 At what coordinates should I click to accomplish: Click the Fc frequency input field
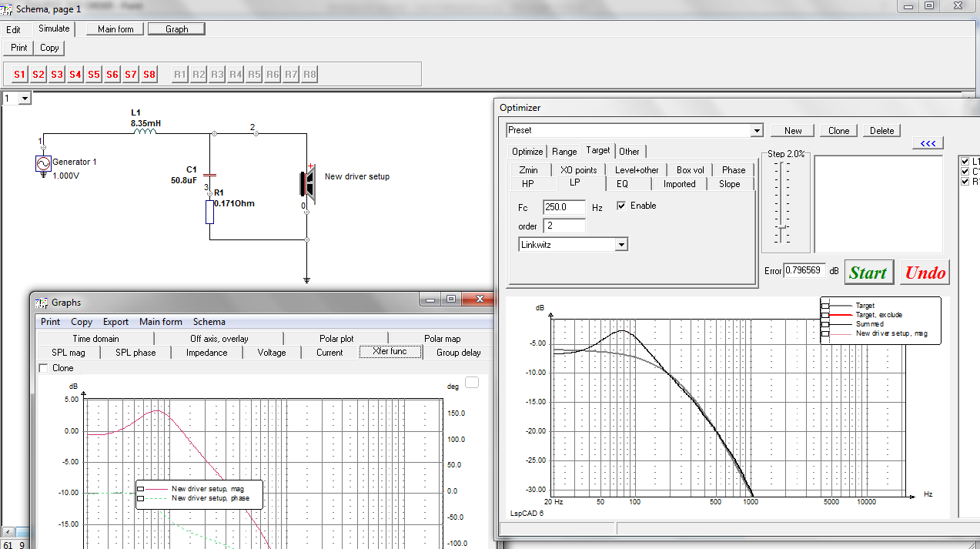click(x=564, y=207)
